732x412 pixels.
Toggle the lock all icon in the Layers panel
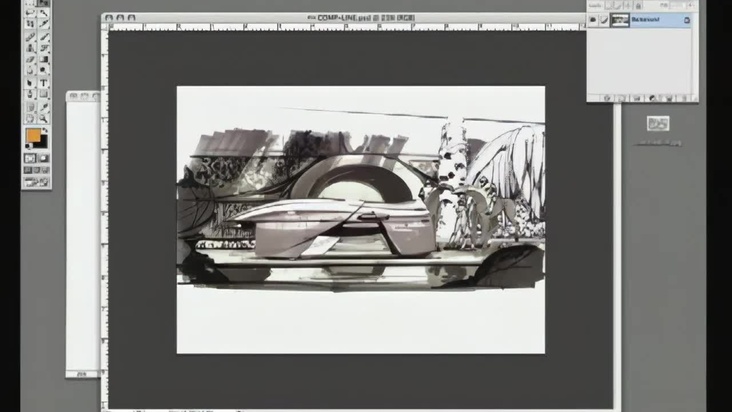tap(640, 7)
